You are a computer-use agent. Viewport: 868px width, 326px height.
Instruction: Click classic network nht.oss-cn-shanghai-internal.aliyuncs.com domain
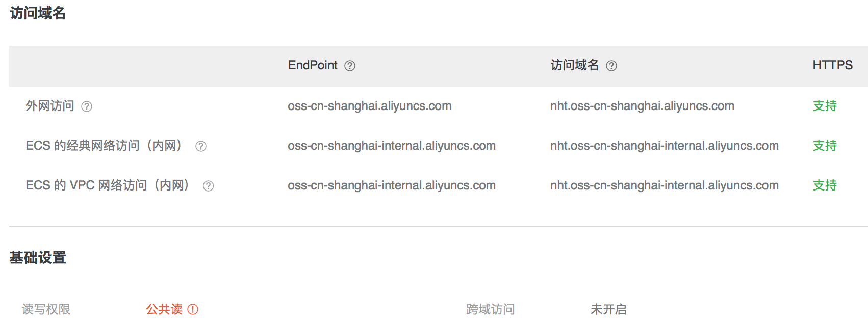coord(665,146)
